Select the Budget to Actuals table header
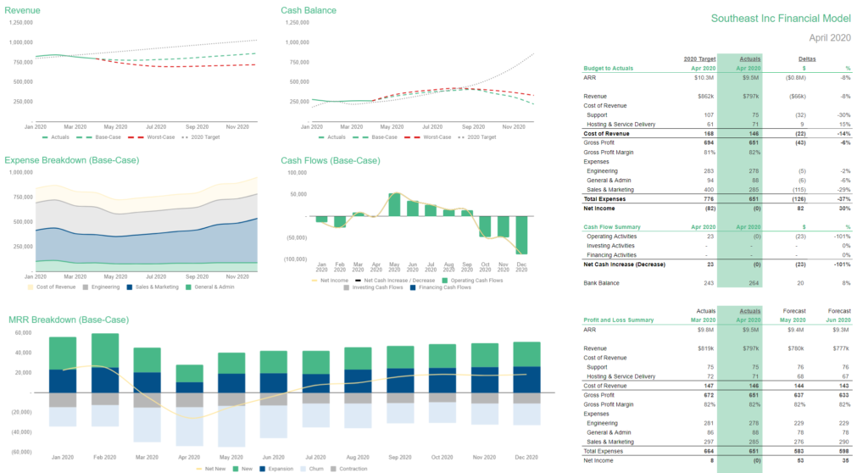 click(608, 68)
